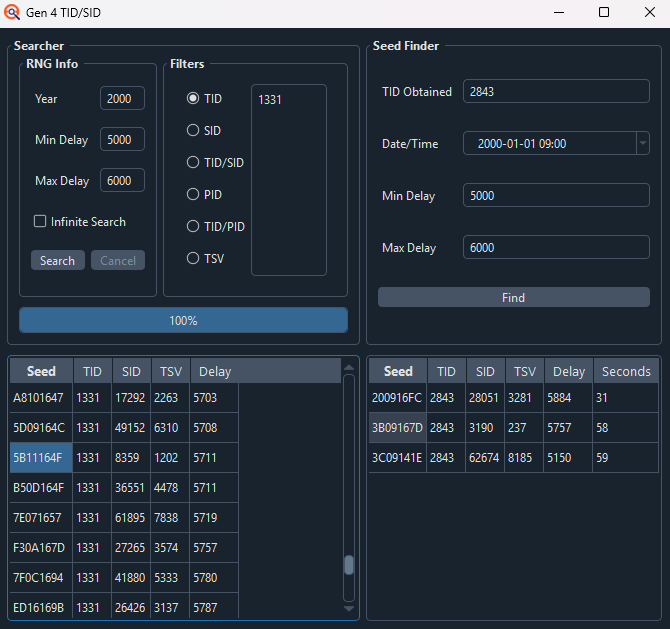Click the Seed Finder Min Delay field
670x629 pixels.
pyautogui.click(x=556, y=195)
